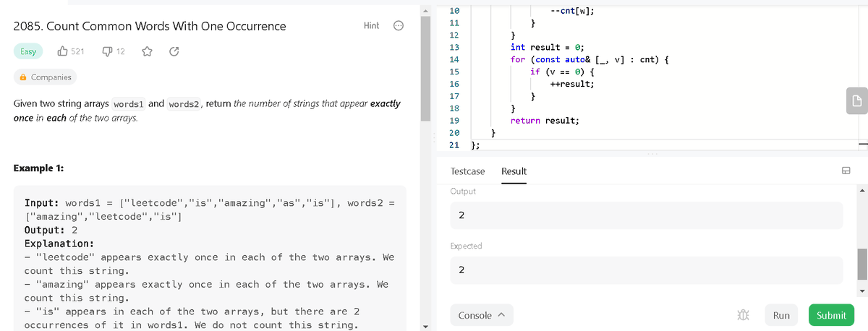Click the line number 13 in gutter
The height and width of the screenshot is (331, 868).
tap(454, 47)
